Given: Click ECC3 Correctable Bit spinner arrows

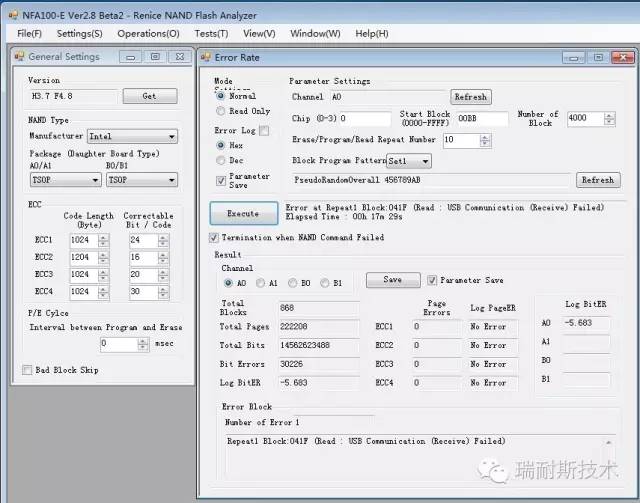Looking at the screenshot, I should point(163,275).
